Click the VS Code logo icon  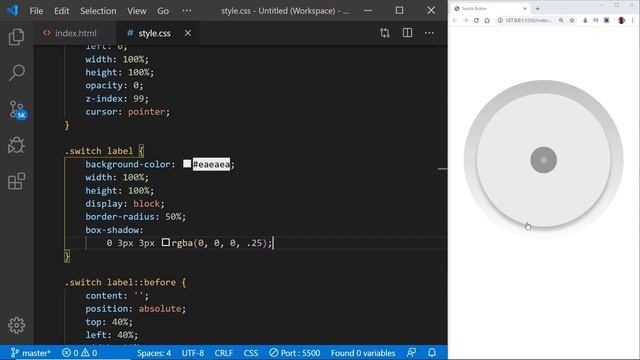point(12,10)
